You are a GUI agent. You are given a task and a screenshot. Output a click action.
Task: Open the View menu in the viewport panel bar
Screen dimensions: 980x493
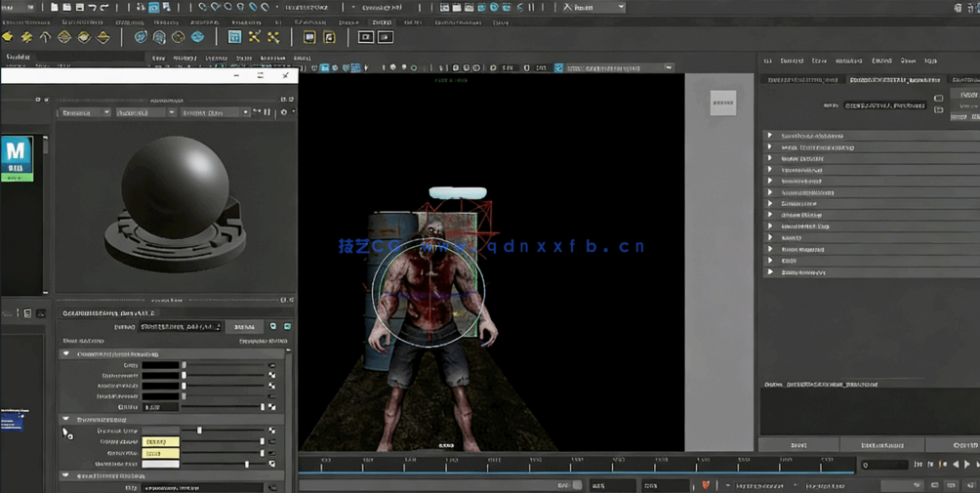point(158,58)
